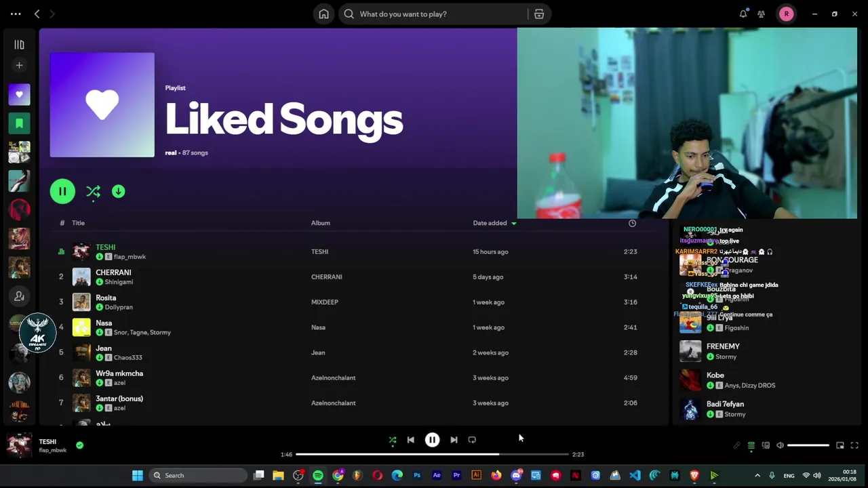Viewport: 868px width, 488px height.
Task: Open Photoshop from the taskbar
Action: tap(417, 475)
